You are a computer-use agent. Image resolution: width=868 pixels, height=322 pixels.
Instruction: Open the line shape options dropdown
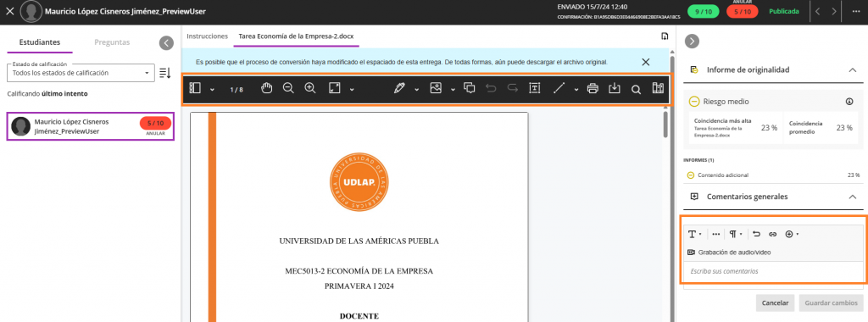576,90
